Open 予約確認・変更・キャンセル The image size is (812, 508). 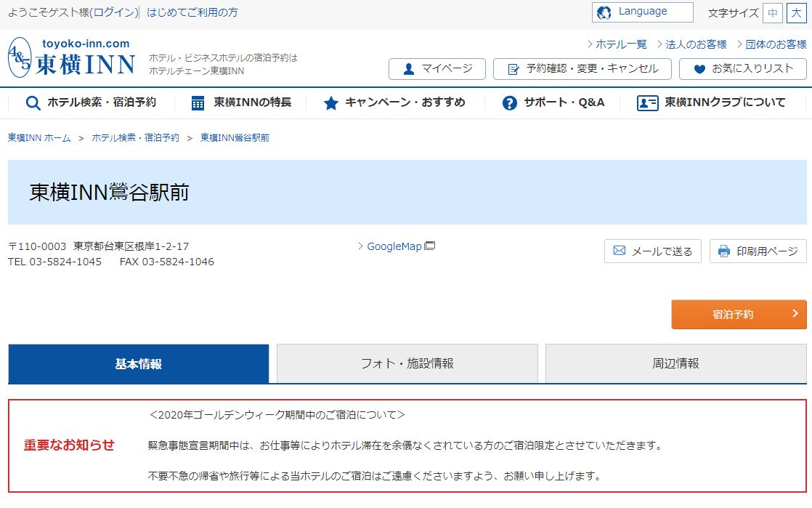coord(582,69)
